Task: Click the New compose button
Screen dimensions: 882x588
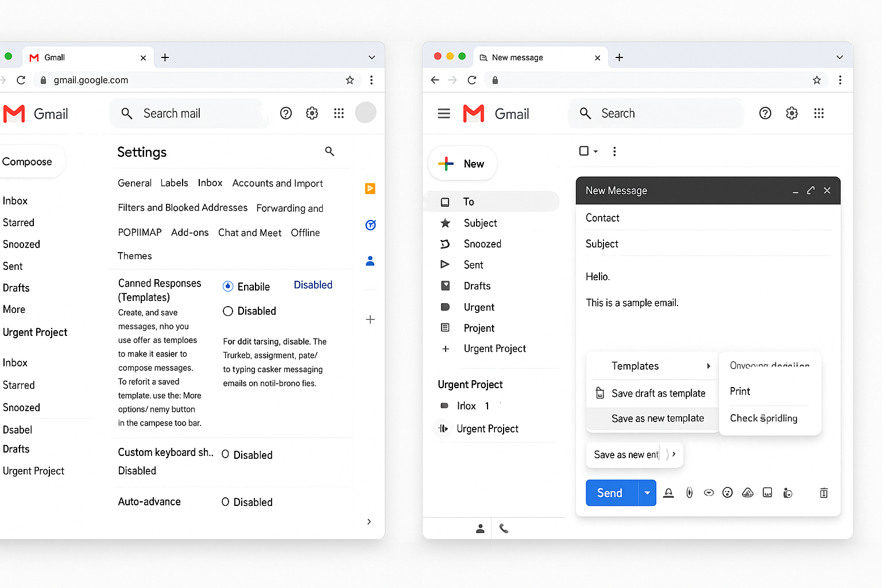Action: pyautogui.click(x=462, y=164)
